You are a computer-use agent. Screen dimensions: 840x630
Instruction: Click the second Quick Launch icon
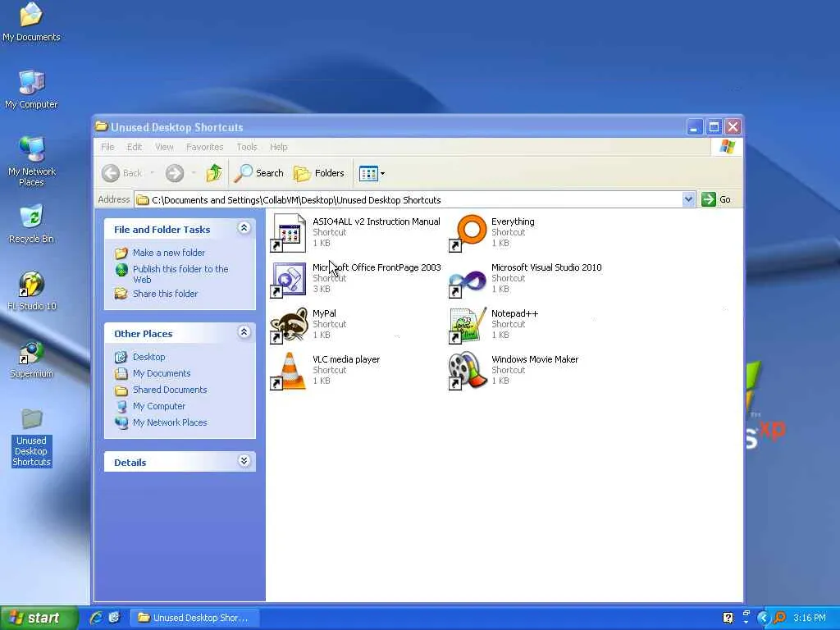pos(114,618)
